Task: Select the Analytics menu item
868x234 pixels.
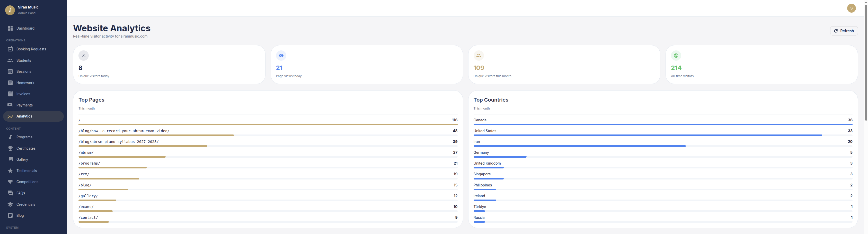Action: 33,116
